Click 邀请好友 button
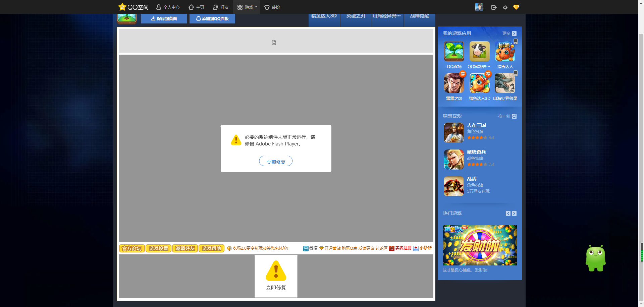The width and height of the screenshot is (644, 307). click(x=185, y=248)
